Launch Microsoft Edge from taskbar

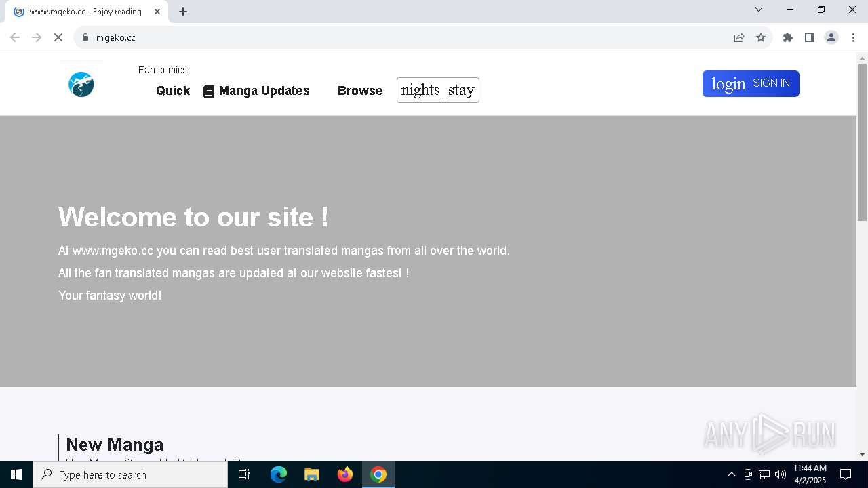pos(279,474)
